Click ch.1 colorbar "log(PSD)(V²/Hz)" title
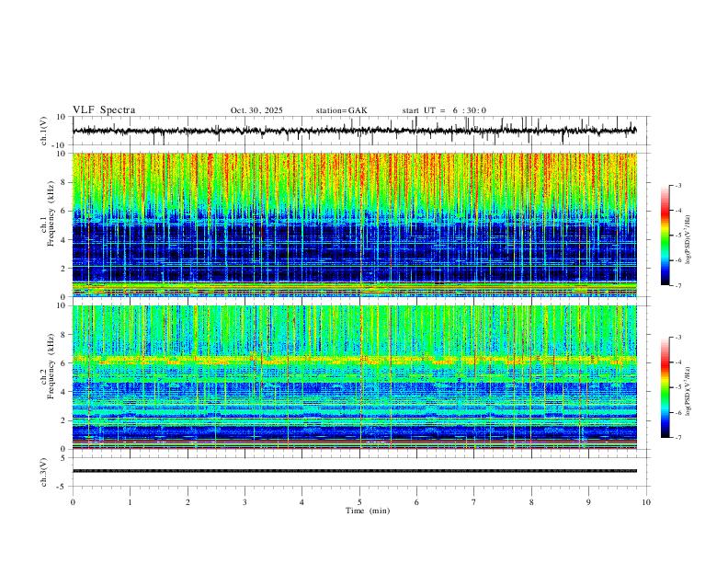This screenshot has width=728, height=563. 688,240
